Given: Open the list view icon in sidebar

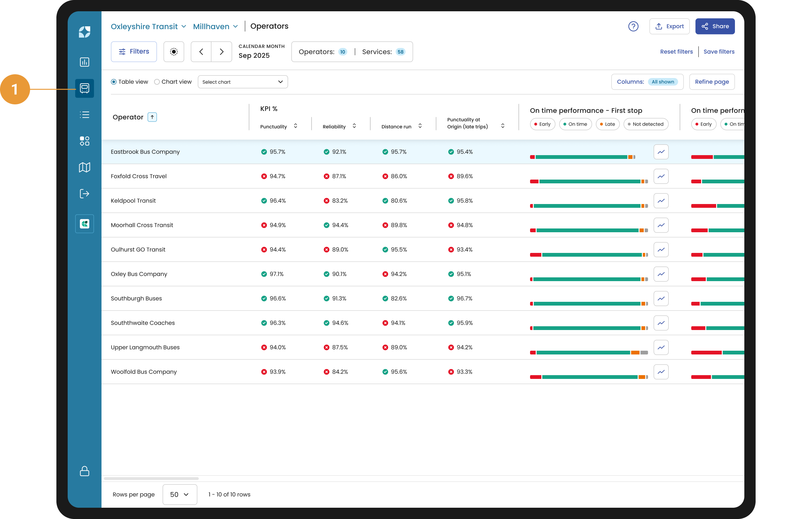Looking at the screenshot, I should point(84,115).
